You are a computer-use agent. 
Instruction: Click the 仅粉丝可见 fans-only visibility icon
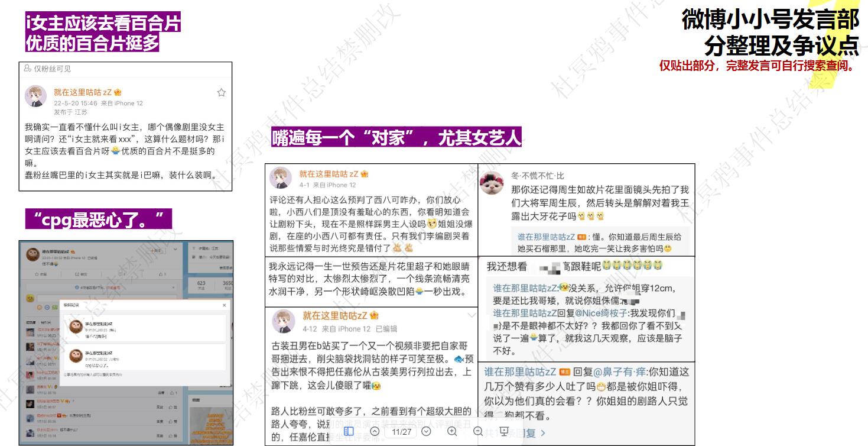tap(28, 69)
